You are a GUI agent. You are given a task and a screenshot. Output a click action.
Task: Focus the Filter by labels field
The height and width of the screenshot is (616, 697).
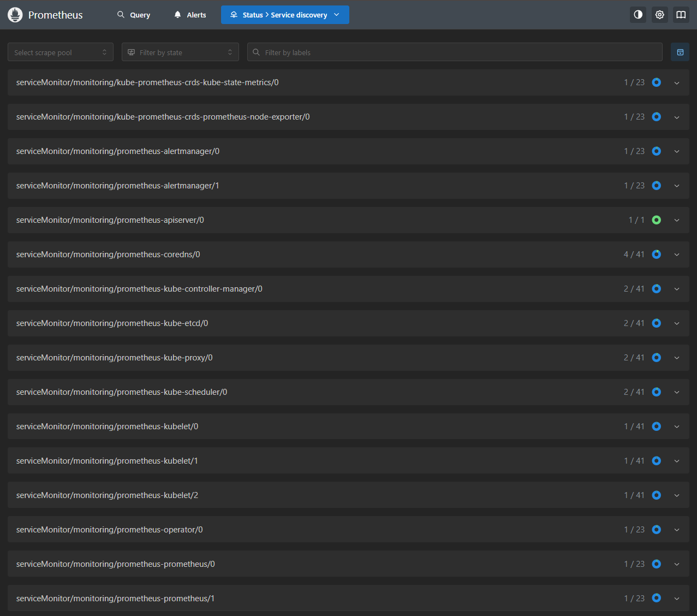click(x=455, y=52)
